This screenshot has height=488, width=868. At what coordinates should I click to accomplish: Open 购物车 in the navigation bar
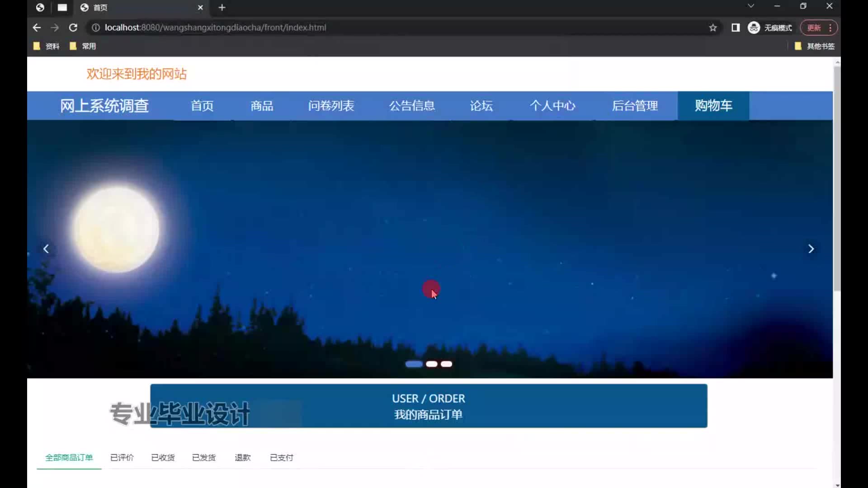pyautogui.click(x=713, y=106)
